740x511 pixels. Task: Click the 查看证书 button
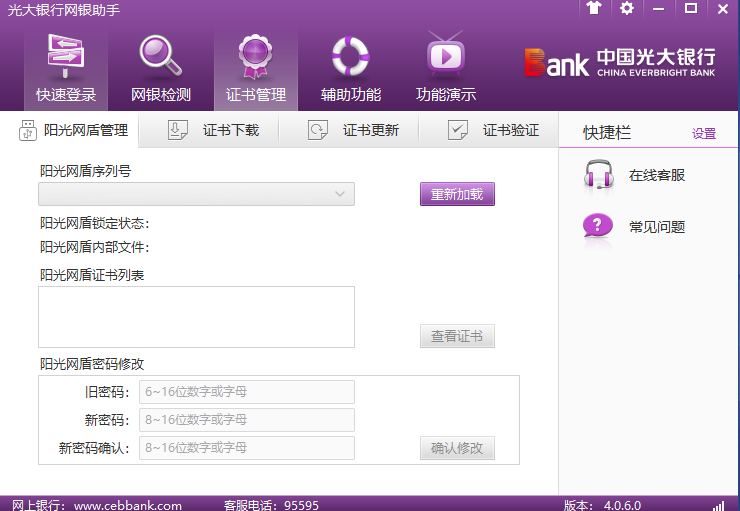point(457,336)
